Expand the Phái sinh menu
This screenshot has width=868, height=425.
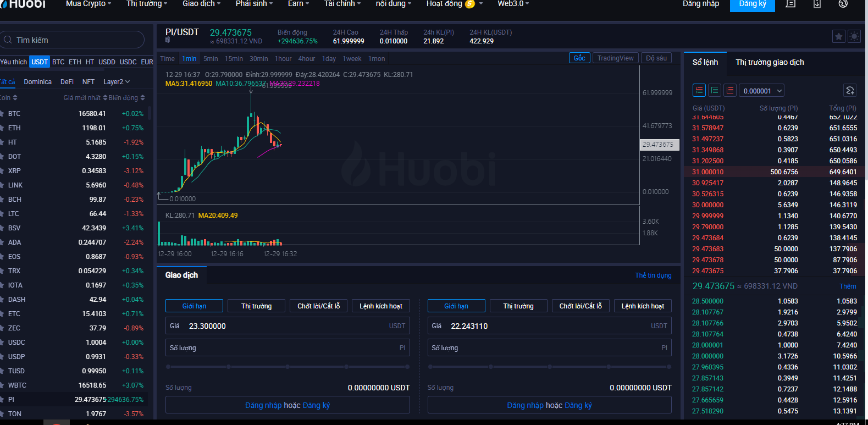coord(254,3)
